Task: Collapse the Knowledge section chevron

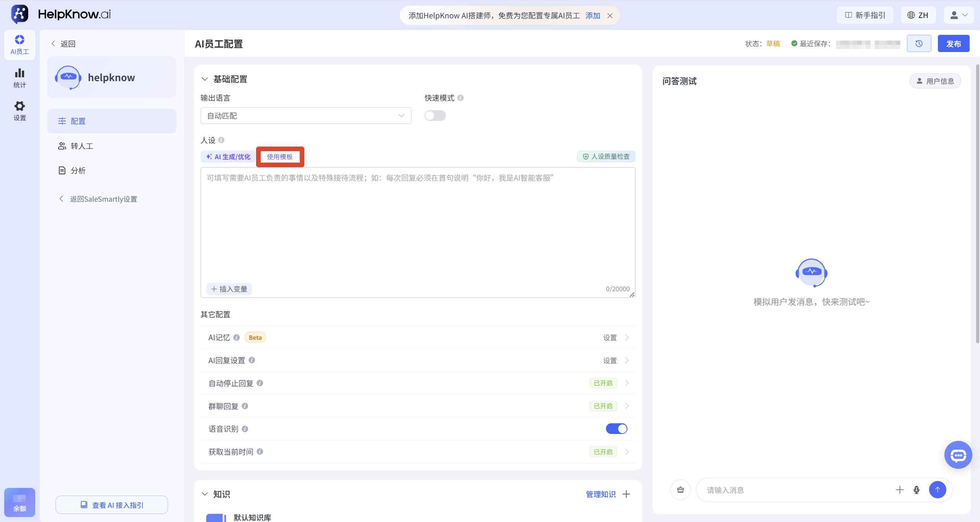Action: click(x=205, y=494)
